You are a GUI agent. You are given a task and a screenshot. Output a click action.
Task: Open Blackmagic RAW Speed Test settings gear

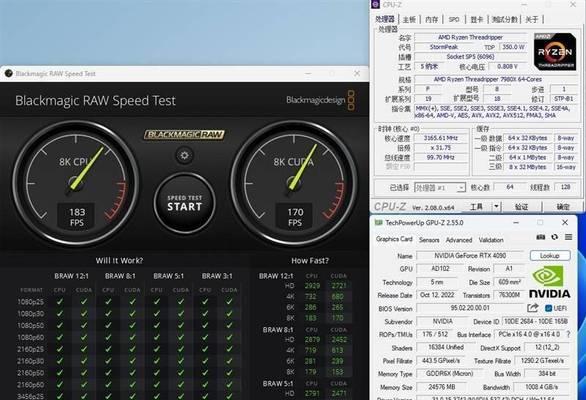tap(184, 155)
